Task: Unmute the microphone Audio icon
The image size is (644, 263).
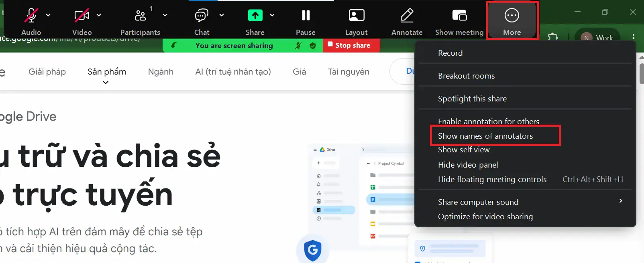Action: pyautogui.click(x=31, y=16)
